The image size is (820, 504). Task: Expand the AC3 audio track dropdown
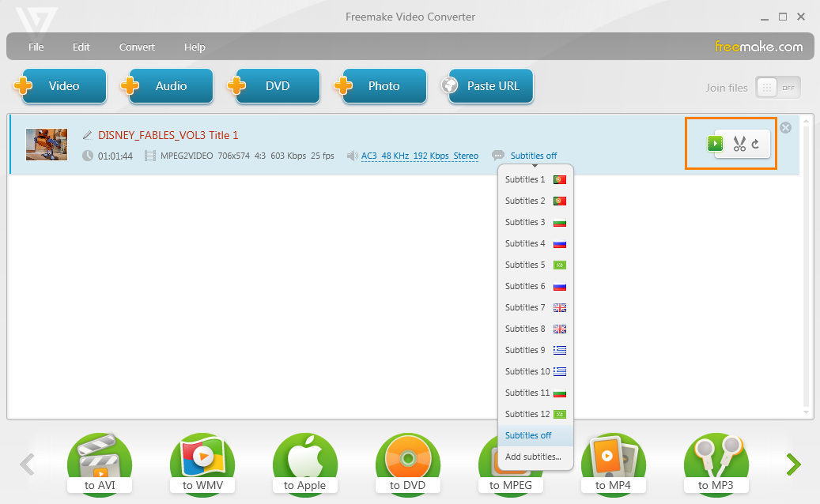[x=419, y=156]
